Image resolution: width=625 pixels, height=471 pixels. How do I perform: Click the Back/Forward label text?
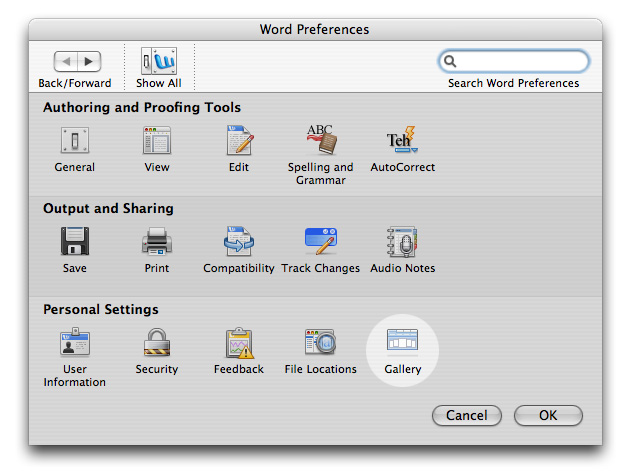pyautogui.click(x=75, y=83)
